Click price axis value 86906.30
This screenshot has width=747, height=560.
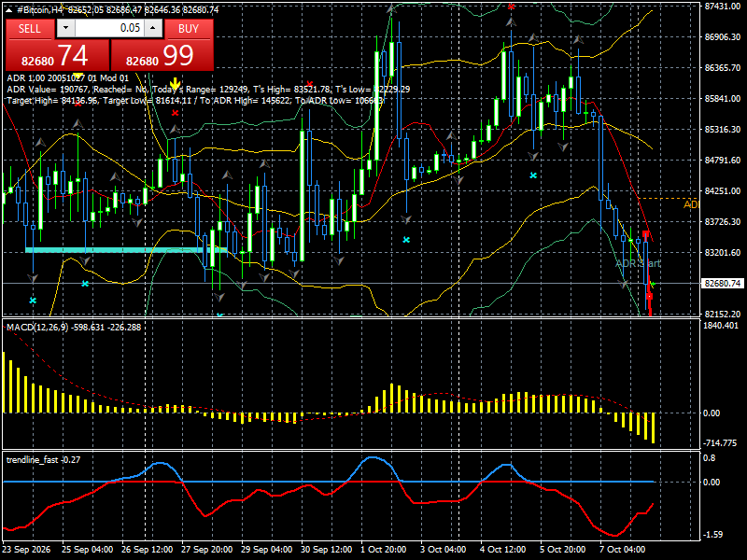tap(723, 36)
